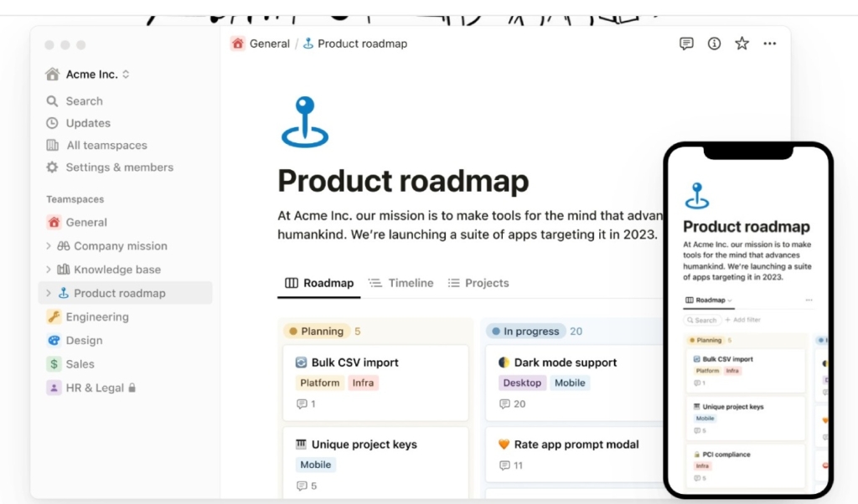The height and width of the screenshot is (504, 858).
Task: Switch to the Timeline tab
Action: pos(401,283)
